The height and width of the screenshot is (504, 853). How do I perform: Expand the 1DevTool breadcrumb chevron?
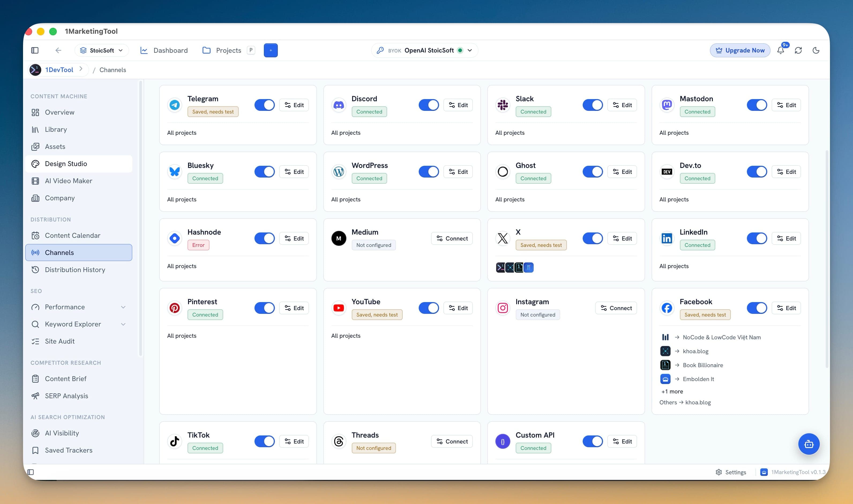[x=81, y=69]
